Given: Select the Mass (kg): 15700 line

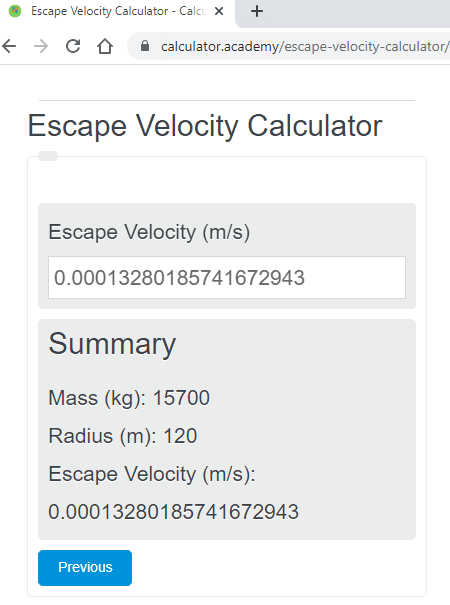Looking at the screenshot, I should click(x=129, y=398).
